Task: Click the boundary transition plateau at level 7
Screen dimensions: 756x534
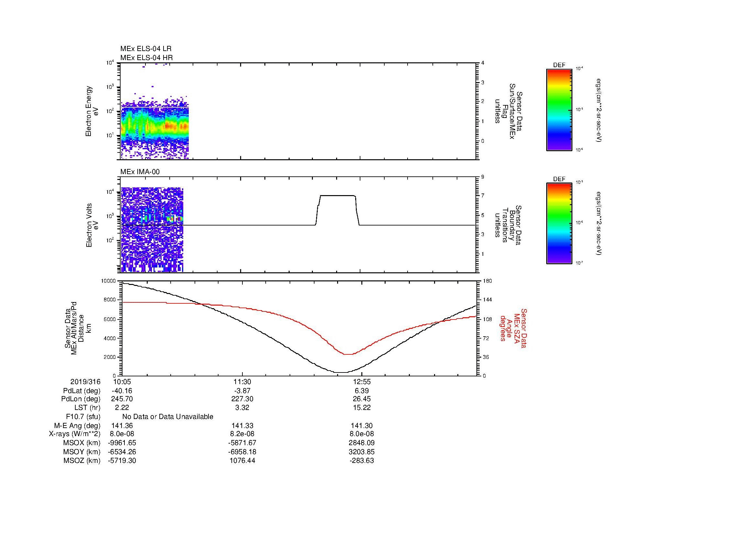Action: (x=337, y=196)
